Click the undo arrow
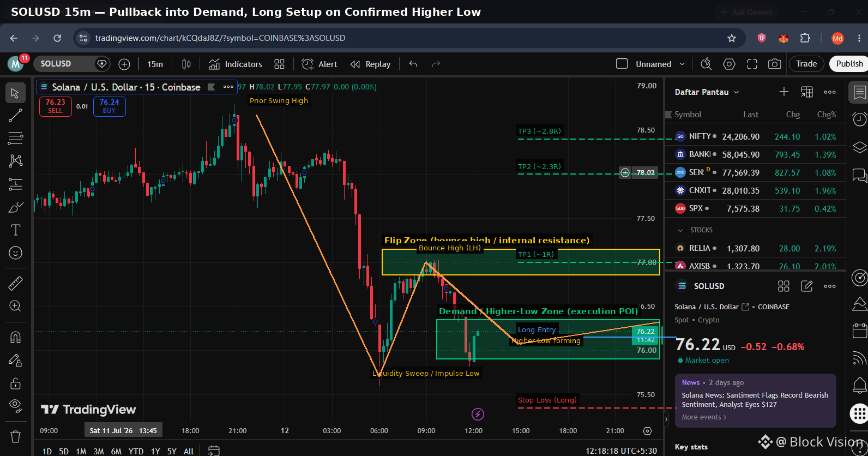Image resolution: width=868 pixels, height=456 pixels. pos(413,64)
